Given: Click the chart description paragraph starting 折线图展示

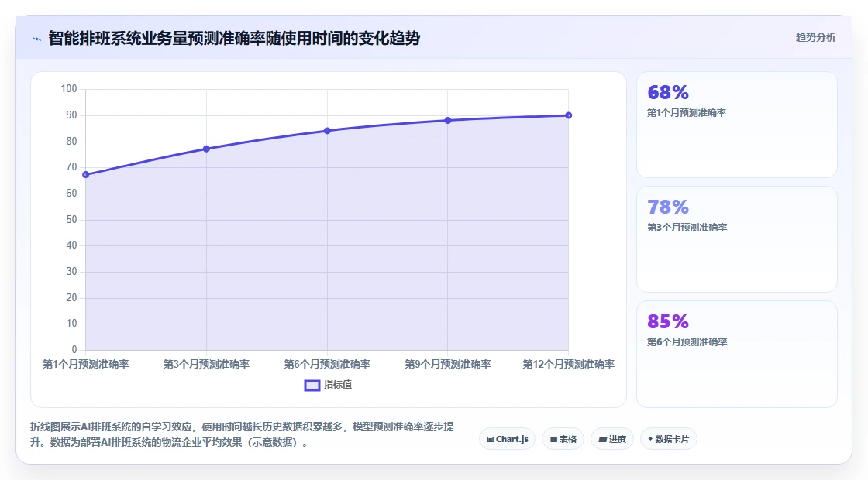Looking at the screenshot, I should [242, 434].
